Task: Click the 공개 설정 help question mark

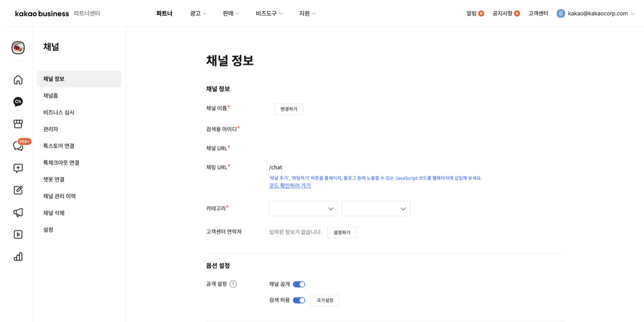Action: [233, 284]
